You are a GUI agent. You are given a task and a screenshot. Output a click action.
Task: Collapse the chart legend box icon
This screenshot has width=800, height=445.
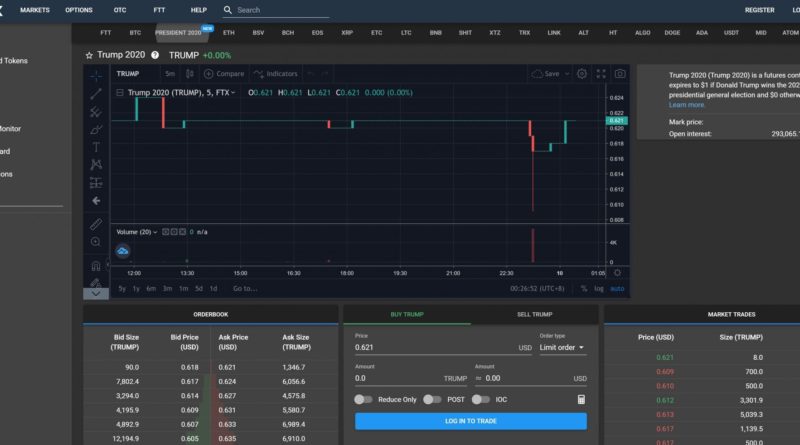pyautogui.click(x=119, y=92)
